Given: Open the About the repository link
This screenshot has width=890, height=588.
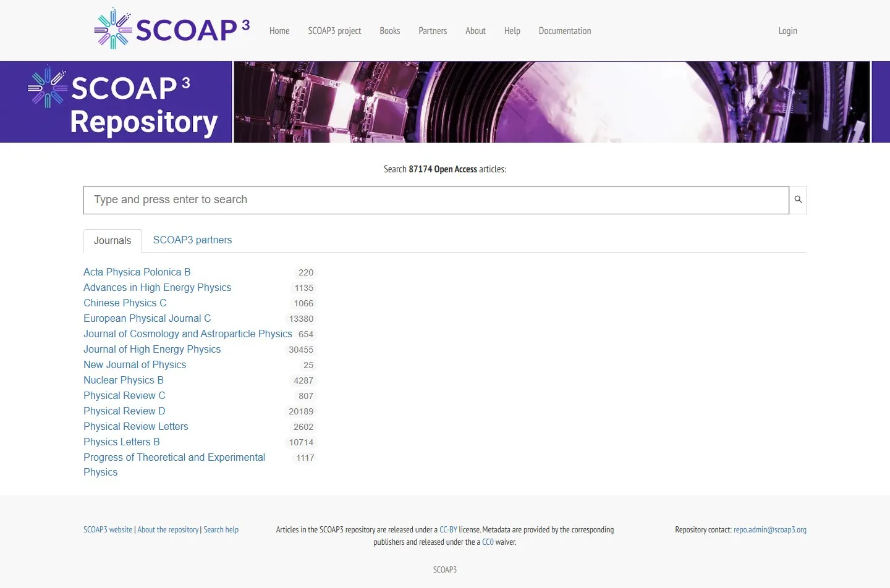Looking at the screenshot, I should (x=168, y=530).
